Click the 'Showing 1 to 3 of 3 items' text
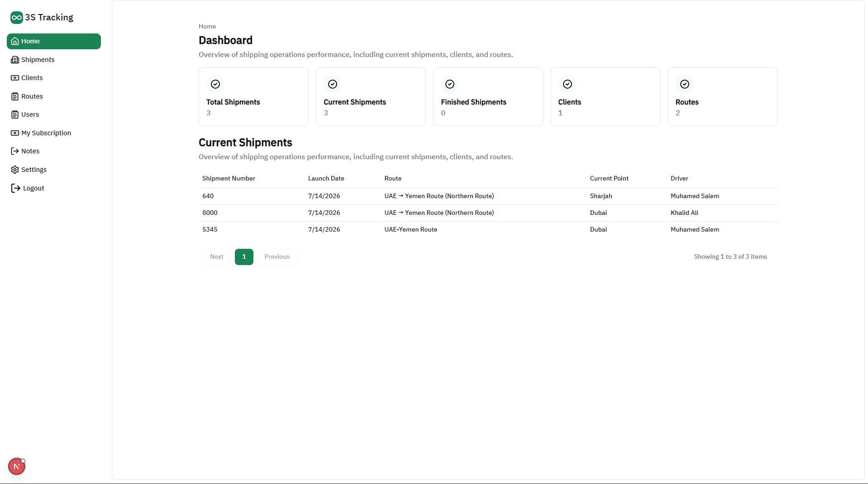 point(730,257)
